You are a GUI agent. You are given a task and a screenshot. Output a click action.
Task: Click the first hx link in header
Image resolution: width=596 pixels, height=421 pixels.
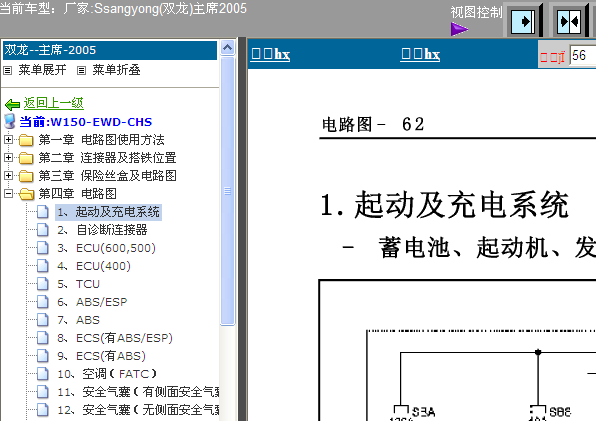(x=271, y=54)
